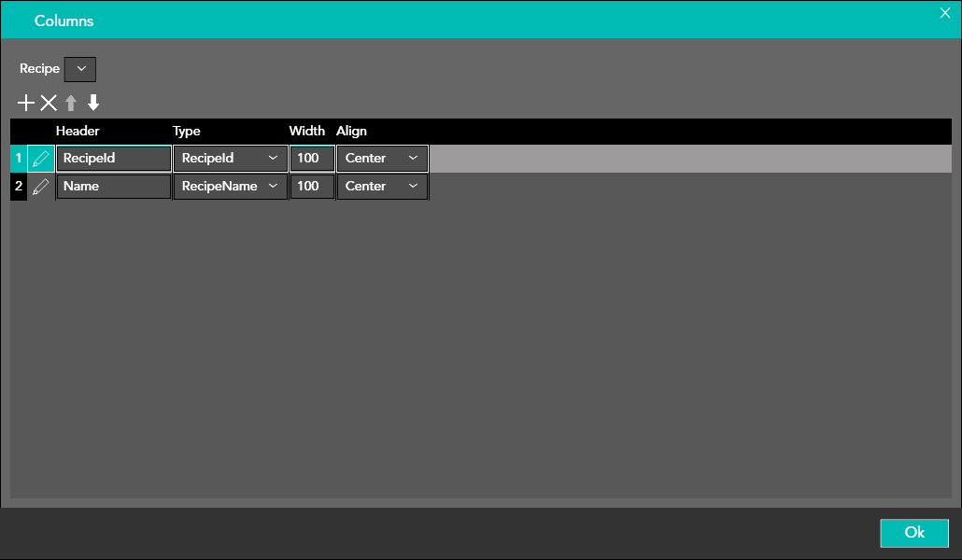Screen dimensions: 962x560
Task: Click Width field in row 1
Action: (x=311, y=159)
